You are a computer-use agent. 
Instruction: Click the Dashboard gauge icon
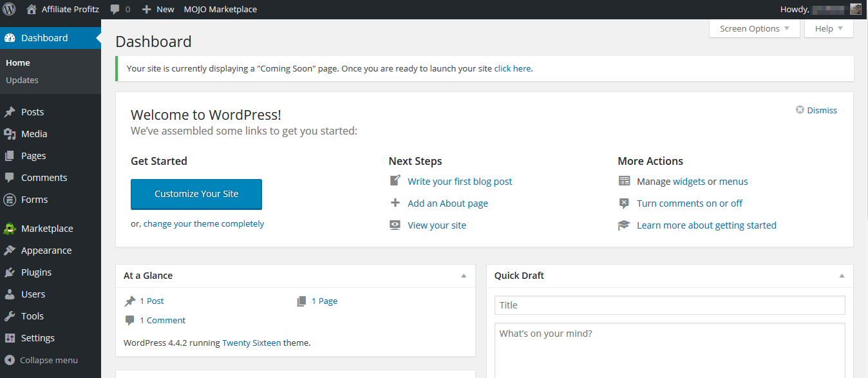10,38
